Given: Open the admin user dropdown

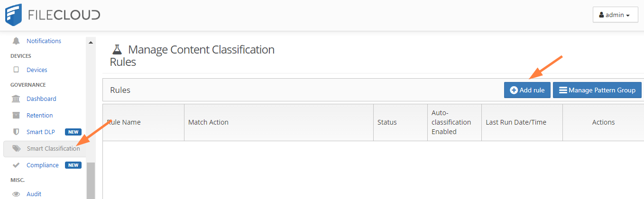Looking at the screenshot, I should (615, 15).
